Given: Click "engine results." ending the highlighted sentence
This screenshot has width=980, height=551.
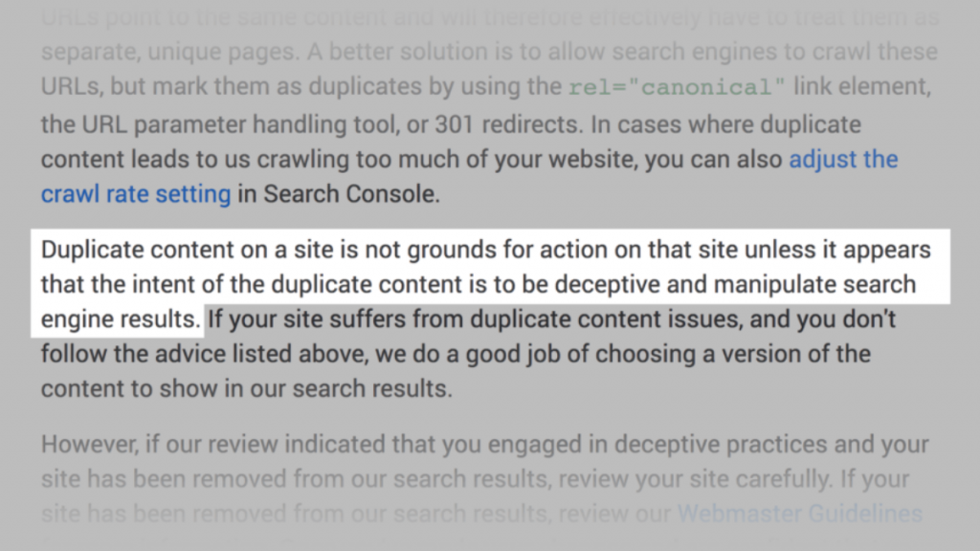Looking at the screenshot, I should (121, 319).
